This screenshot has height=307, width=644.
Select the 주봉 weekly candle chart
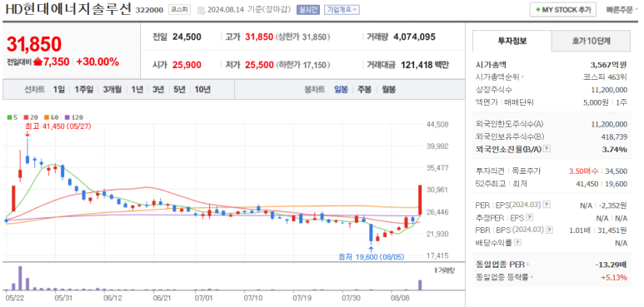point(364,89)
